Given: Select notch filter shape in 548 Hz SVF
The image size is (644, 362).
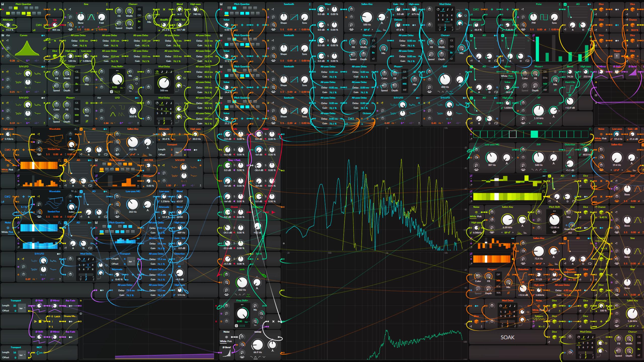Looking at the screenshot, I should click(x=545, y=170).
